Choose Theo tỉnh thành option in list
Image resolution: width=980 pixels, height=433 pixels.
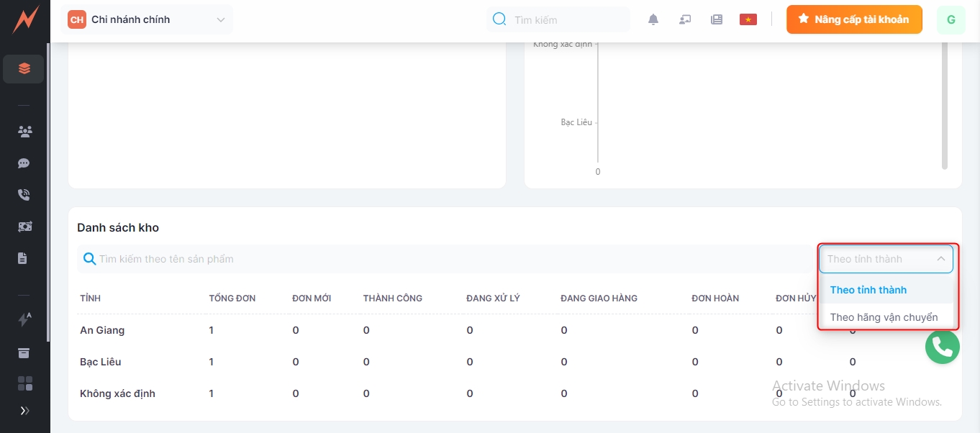click(x=868, y=290)
